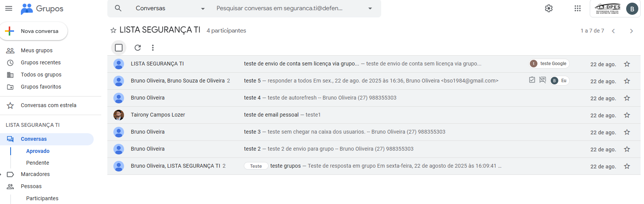Click the Todos os grupos building icon
The height and width of the screenshot is (204, 644).
pos(10,75)
